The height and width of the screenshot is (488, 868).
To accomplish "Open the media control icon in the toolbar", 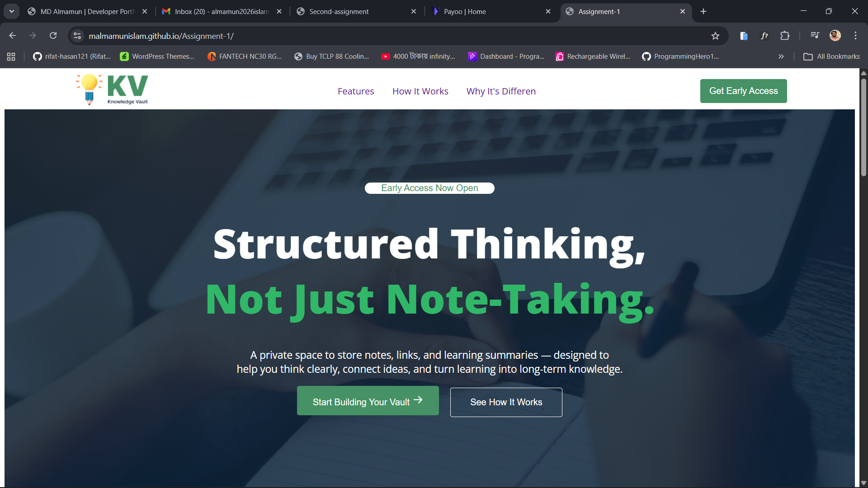I will tap(815, 35).
